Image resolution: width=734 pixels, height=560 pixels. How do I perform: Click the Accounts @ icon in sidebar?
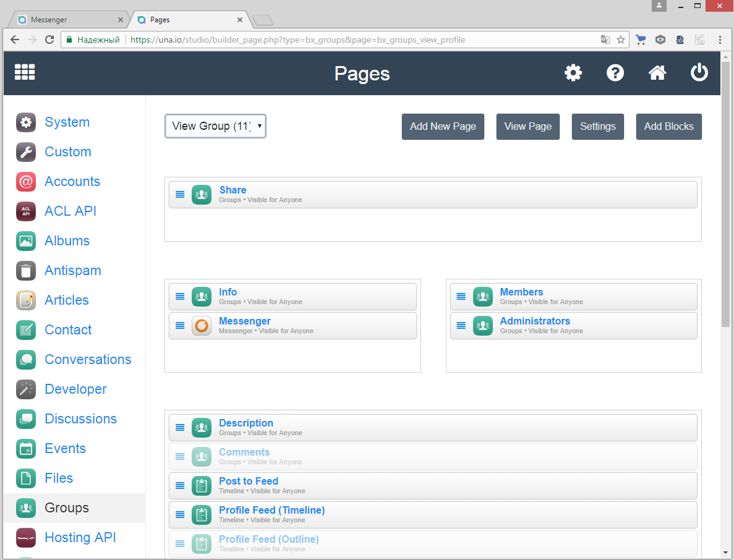point(26,182)
